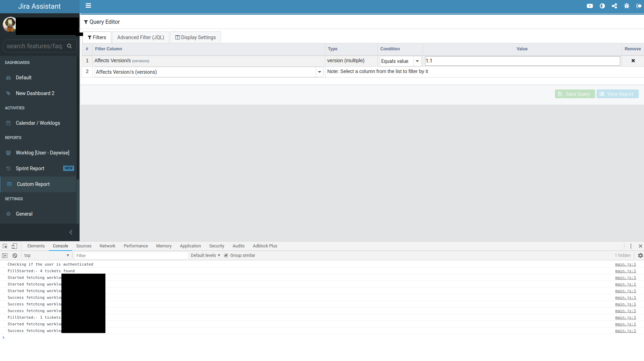Switch theme with the contrast icon
This screenshot has height=361, width=644.
coord(602,6)
